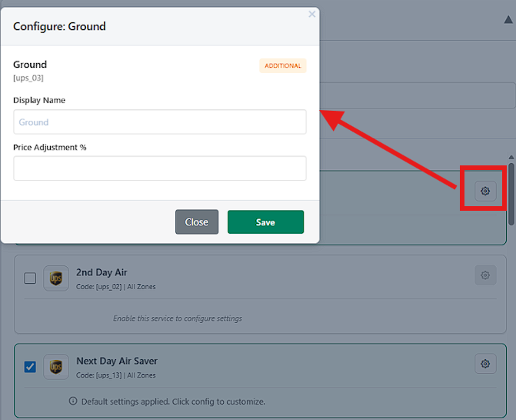Uncheck the Next Day Air Saver checkbox
This screenshot has height=420, width=516.
[x=30, y=367]
